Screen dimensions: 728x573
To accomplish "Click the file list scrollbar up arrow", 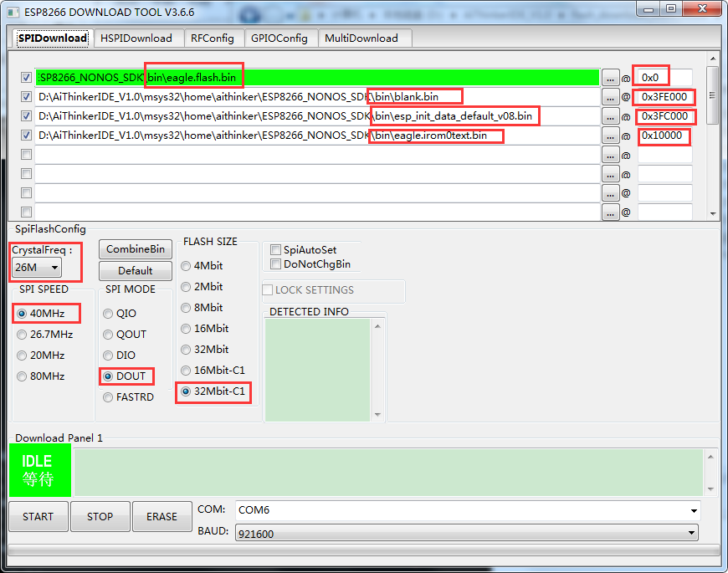I will pyautogui.click(x=713, y=59).
